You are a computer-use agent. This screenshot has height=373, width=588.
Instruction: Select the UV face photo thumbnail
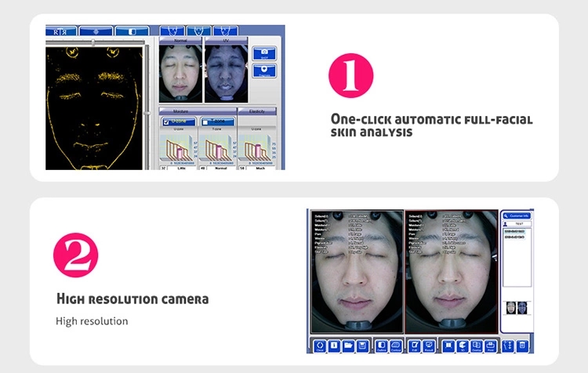coord(226,74)
